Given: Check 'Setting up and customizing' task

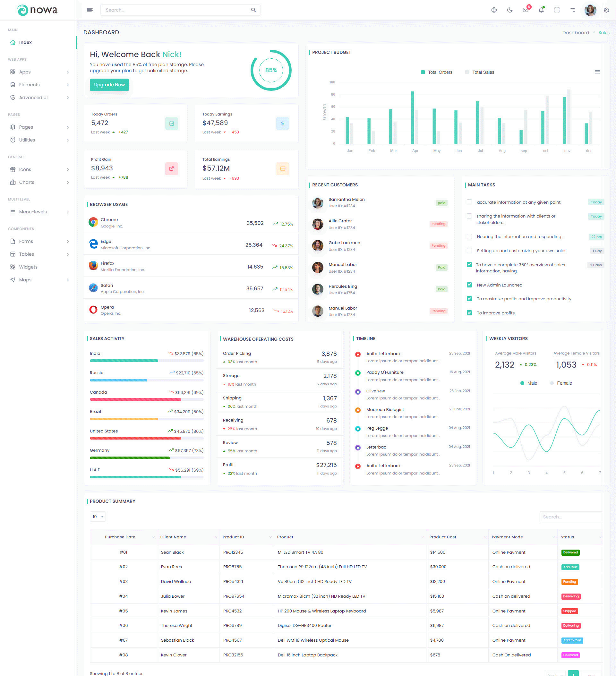Looking at the screenshot, I should 469,251.
